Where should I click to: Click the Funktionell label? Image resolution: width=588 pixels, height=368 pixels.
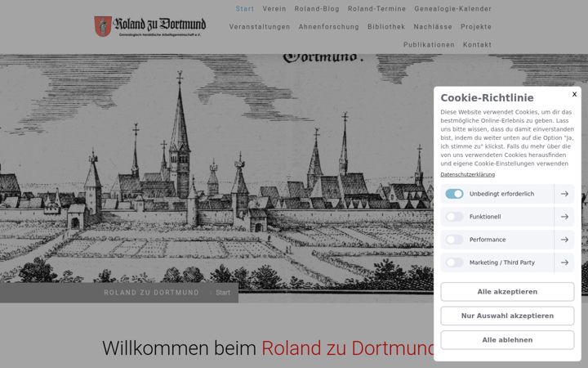click(x=485, y=217)
